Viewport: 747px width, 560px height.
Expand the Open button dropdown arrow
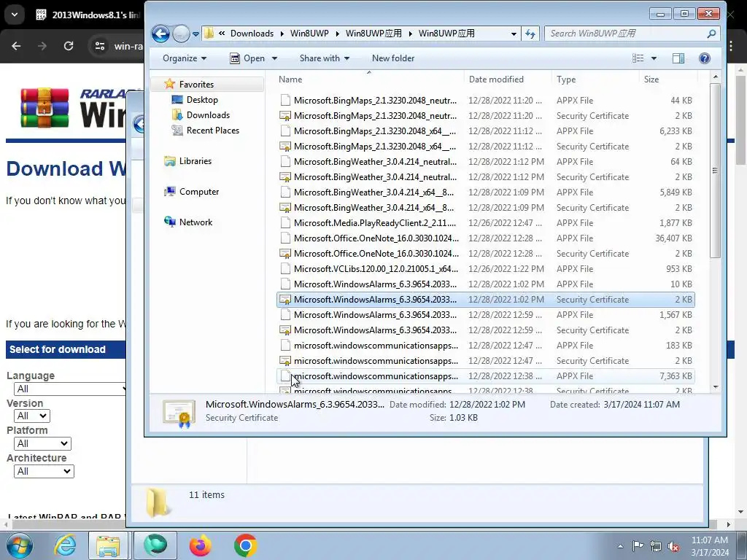pos(274,58)
